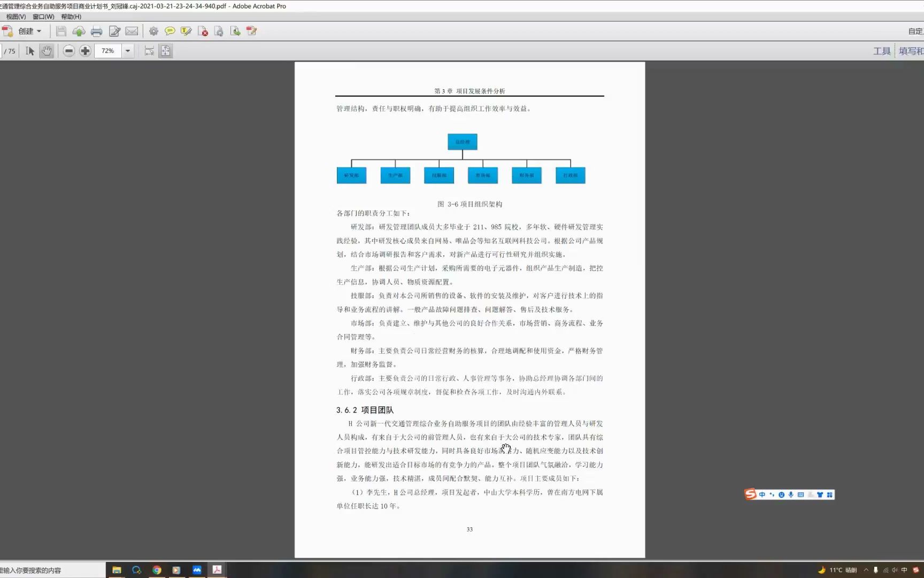Open preferences gear icon

coord(153,31)
